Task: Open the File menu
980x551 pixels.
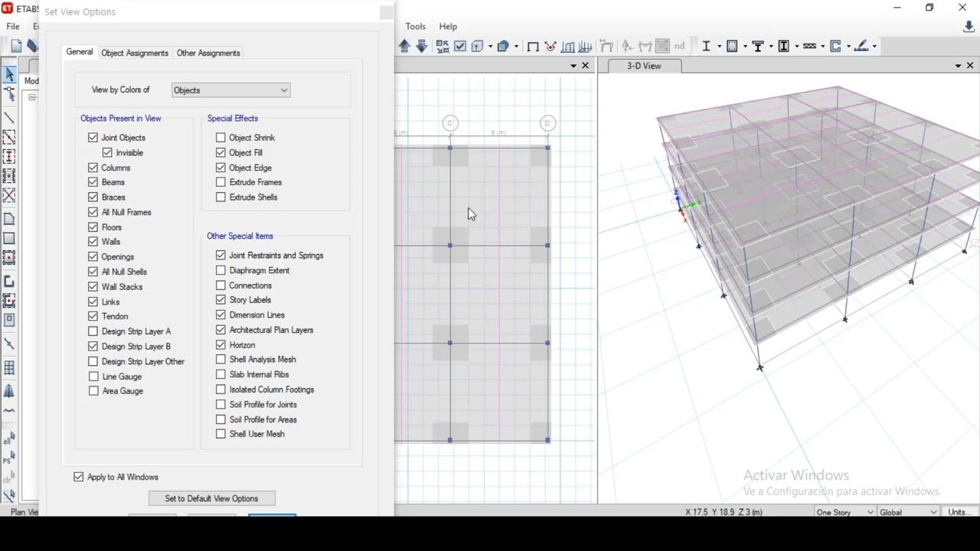Action: click(x=13, y=27)
